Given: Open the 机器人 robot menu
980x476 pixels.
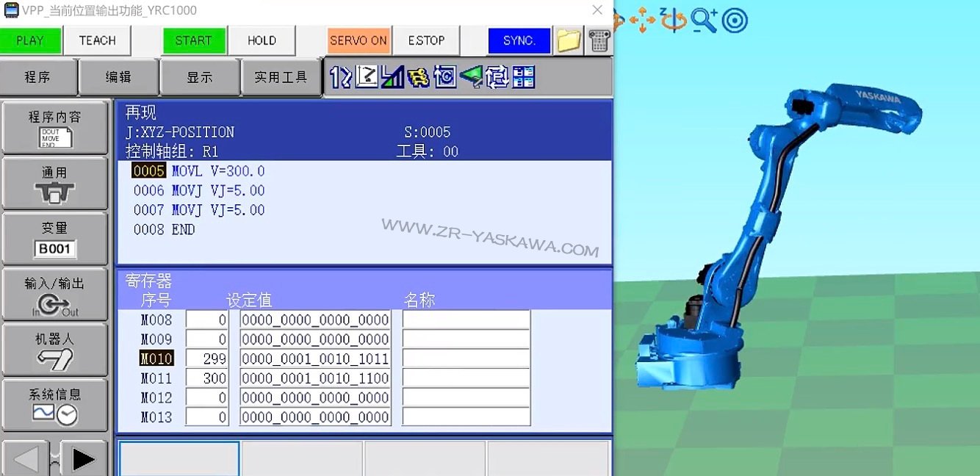Looking at the screenshot, I should click(55, 350).
